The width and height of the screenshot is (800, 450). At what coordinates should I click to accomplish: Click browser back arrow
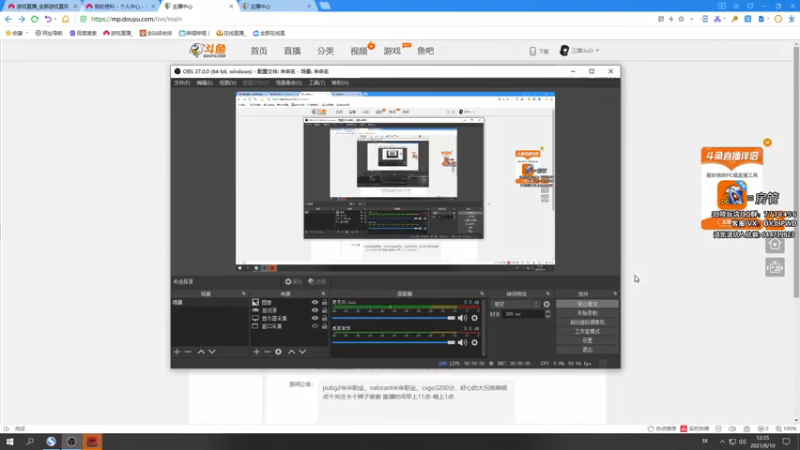click(8, 19)
